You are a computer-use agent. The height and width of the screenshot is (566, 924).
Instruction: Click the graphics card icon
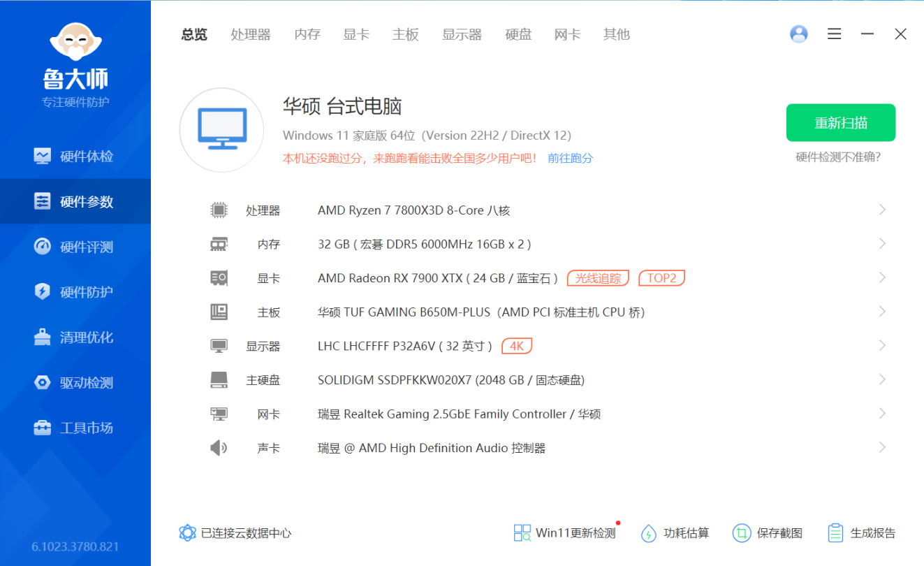coord(219,278)
